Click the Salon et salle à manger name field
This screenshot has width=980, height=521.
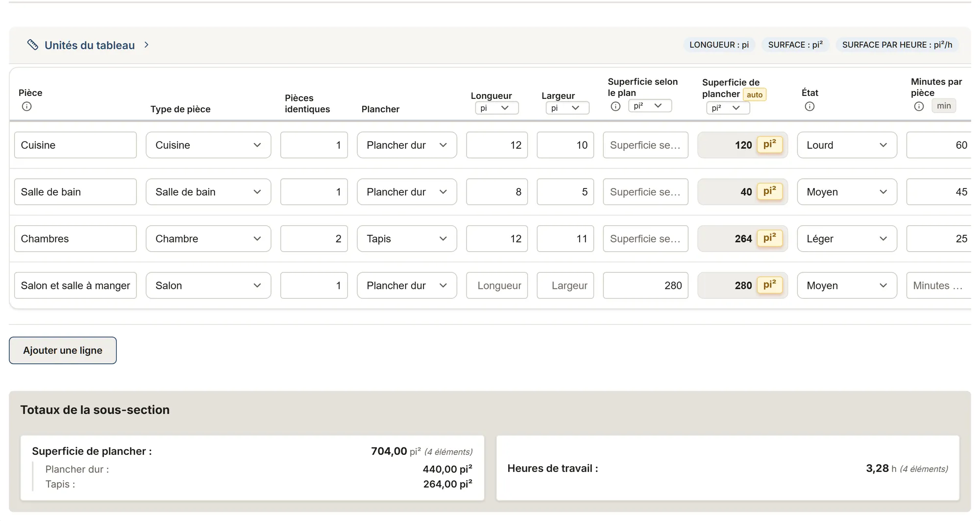click(x=75, y=285)
